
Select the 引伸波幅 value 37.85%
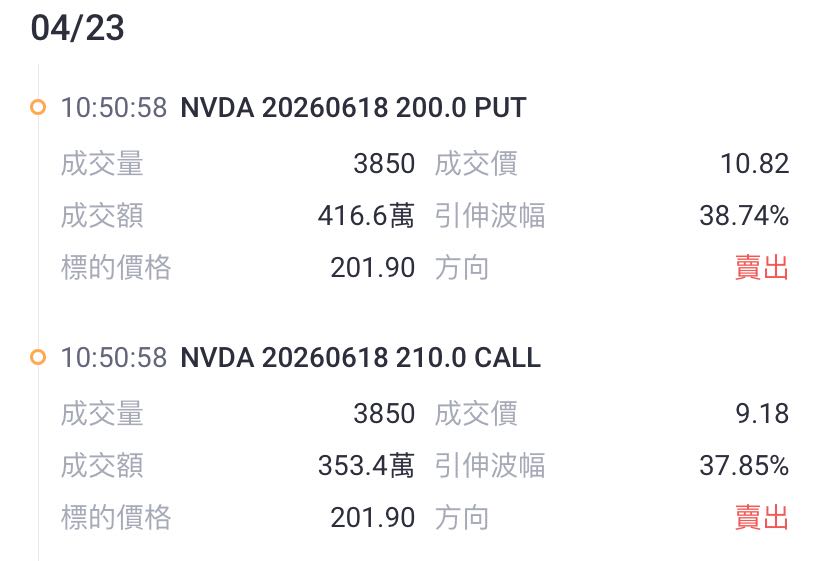pyautogui.click(x=745, y=465)
